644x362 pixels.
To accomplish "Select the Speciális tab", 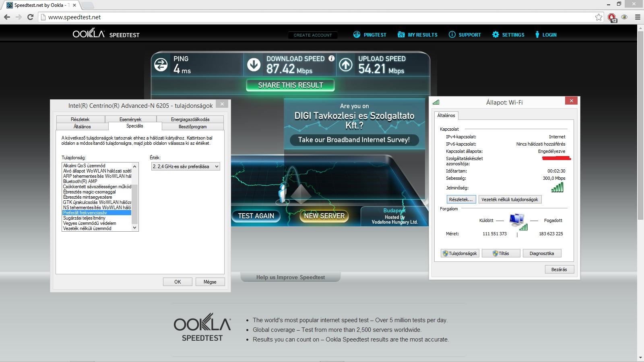I will 135,126.
